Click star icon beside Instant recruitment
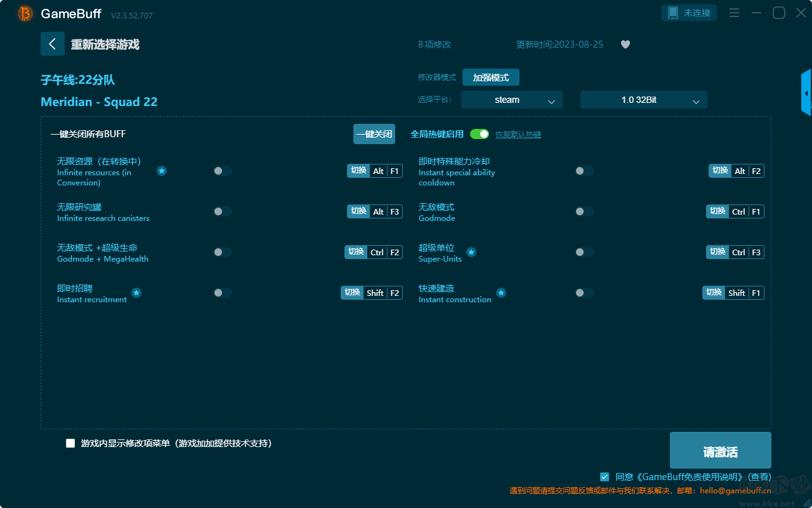The image size is (812, 508). pos(136,293)
